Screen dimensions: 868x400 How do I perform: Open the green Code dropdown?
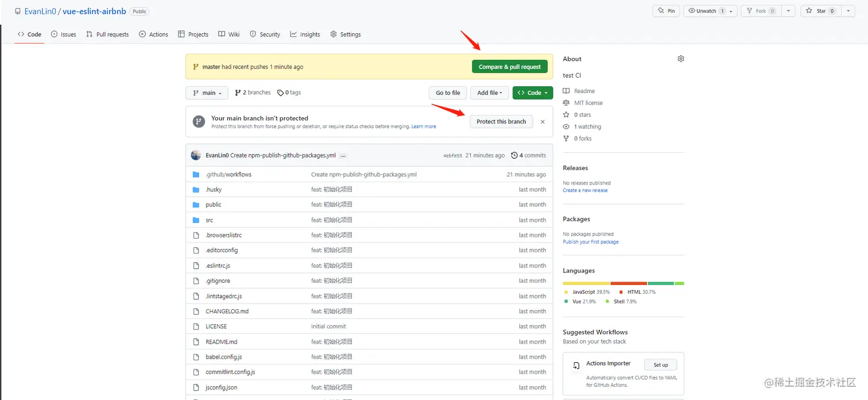point(532,93)
